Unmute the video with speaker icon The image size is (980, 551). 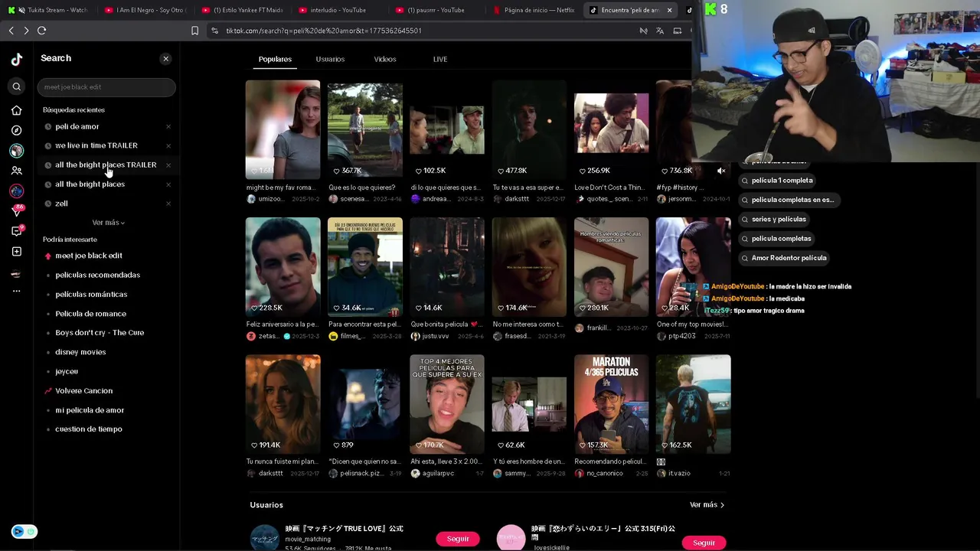tap(721, 171)
